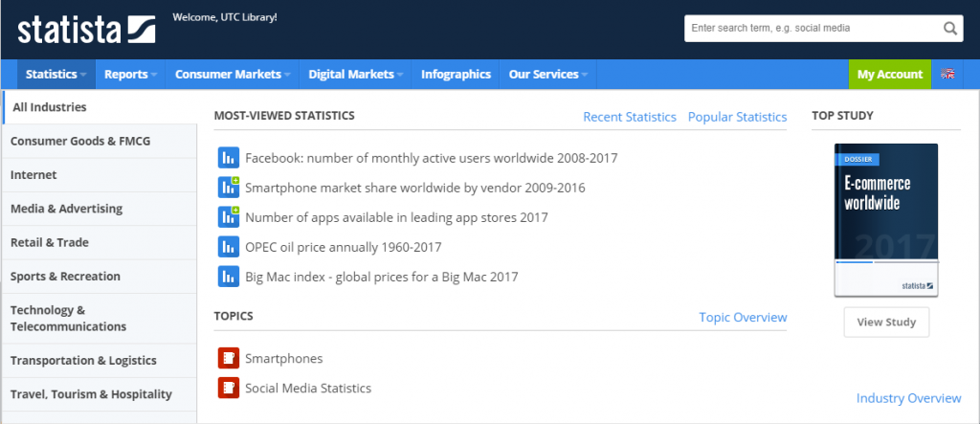Expand the Consumer Markets dropdown
Image resolution: width=980 pixels, height=424 pixels.
tap(233, 74)
